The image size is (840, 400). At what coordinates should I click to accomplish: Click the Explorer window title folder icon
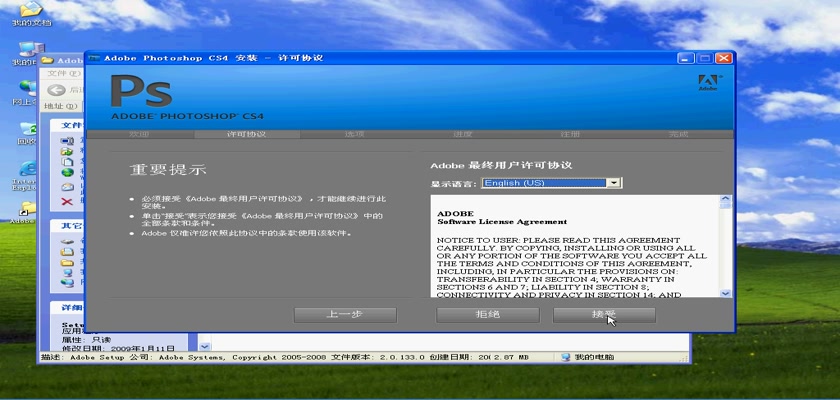point(48,61)
